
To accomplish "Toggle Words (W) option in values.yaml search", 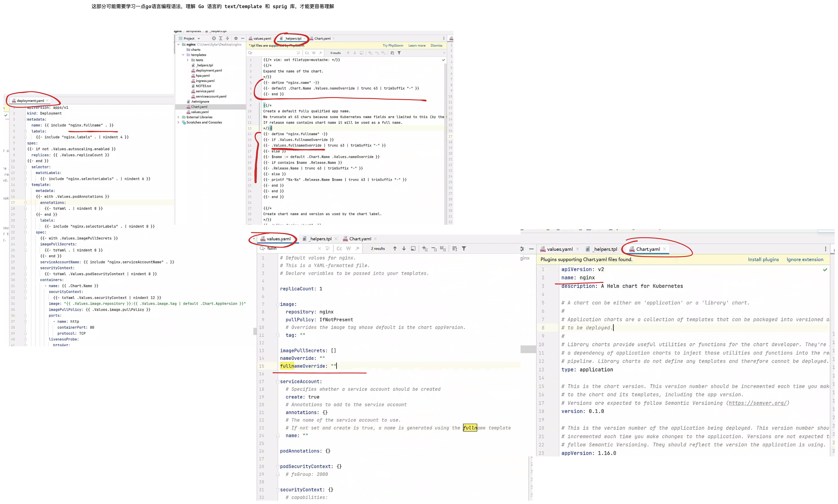I will (349, 249).
